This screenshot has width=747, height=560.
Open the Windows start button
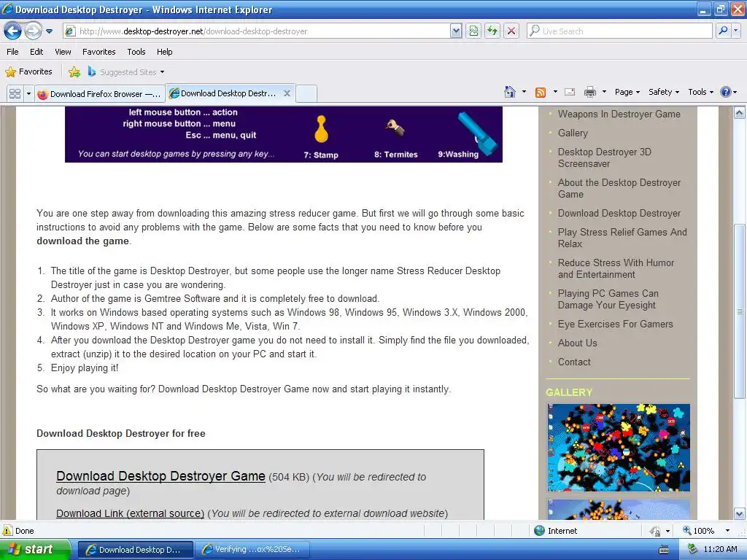click(x=36, y=550)
